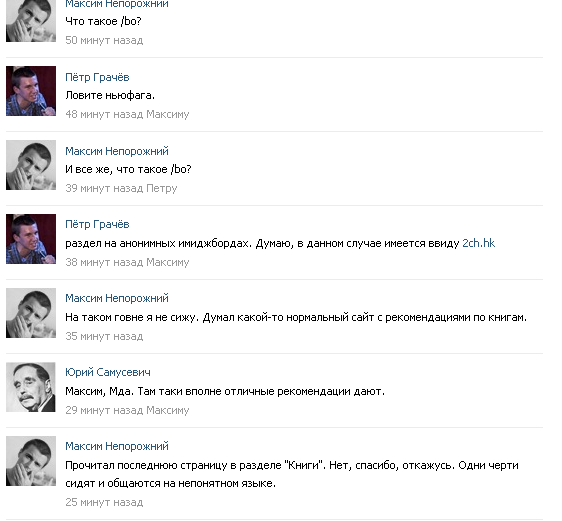Click Максим Непорожний avatar on 'На таком' comment
562x521 pixels.
(x=31, y=313)
